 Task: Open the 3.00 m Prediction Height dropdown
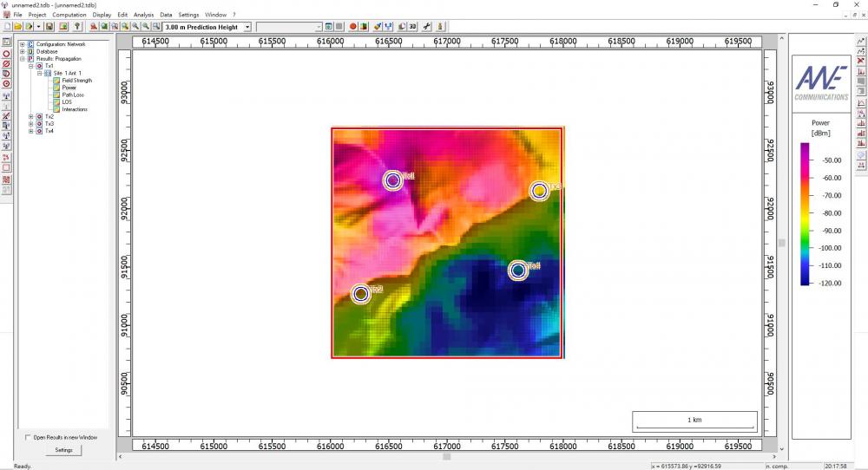pyautogui.click(x=247, y=27)
